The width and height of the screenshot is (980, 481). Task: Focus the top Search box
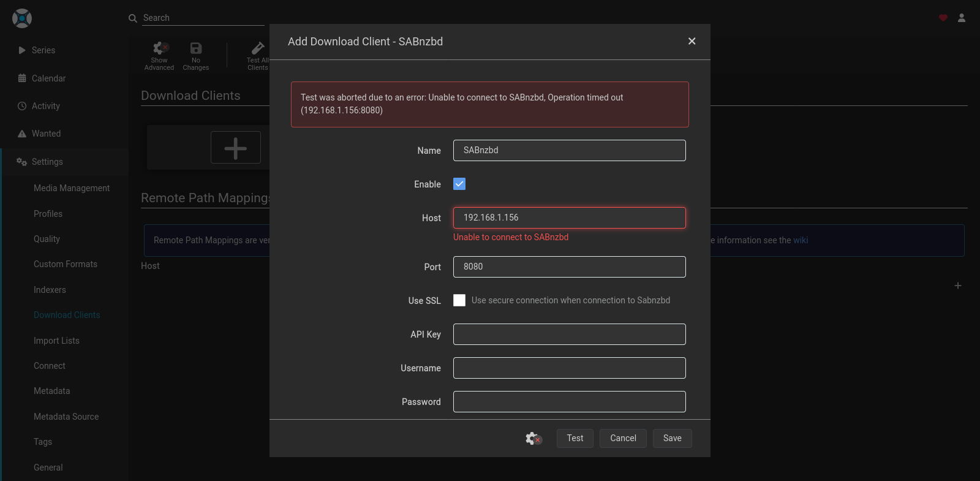click(x=203, y=18)
